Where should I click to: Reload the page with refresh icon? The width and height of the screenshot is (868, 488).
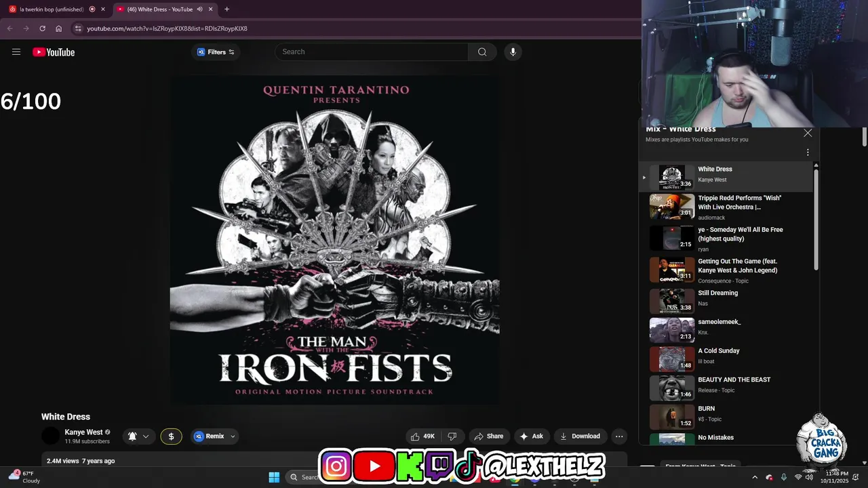tap(42, 28)
